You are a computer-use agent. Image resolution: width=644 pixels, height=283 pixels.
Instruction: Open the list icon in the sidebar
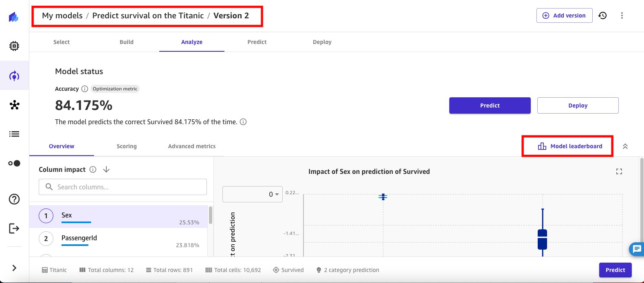[14, 134]
